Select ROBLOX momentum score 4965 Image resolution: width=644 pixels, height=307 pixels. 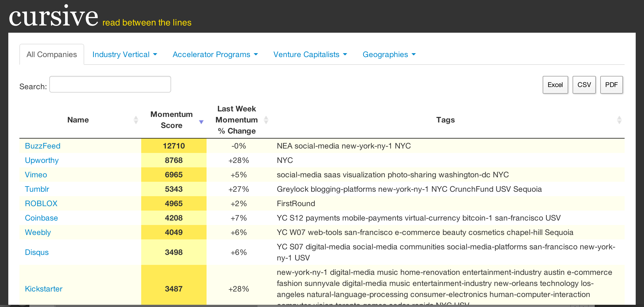tap(174, 204)
